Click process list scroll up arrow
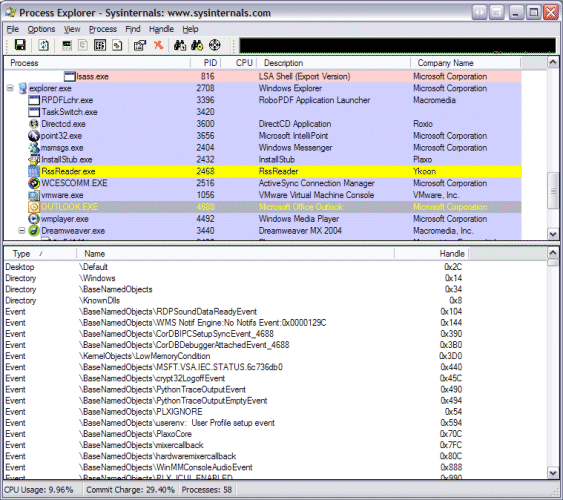This screenshot has height=500, width=563. click(x=553, y=62)
